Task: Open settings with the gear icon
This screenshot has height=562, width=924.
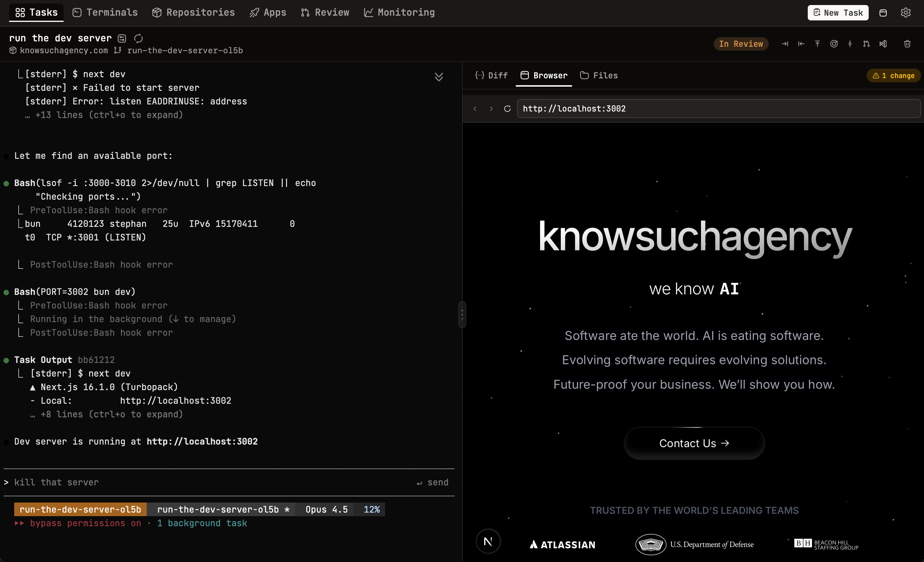Action: (x=906, y=13)
